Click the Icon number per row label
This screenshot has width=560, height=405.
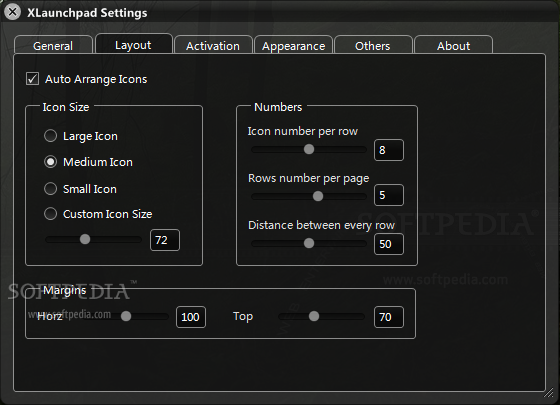coord(302,131)
